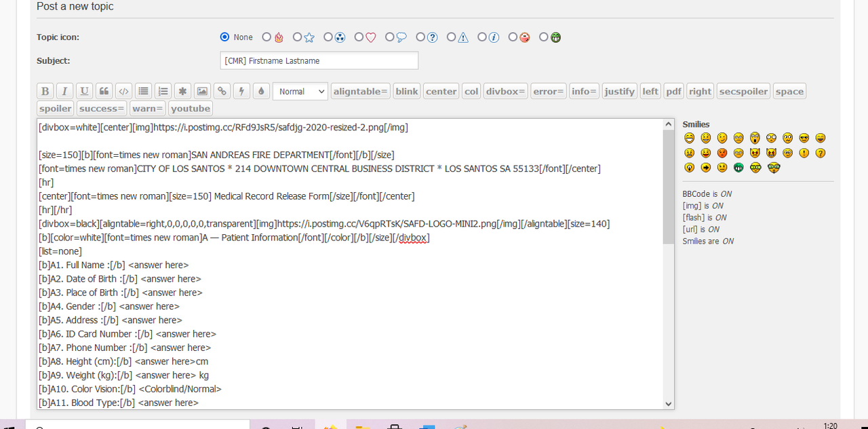The image size is (868, 429).
Task: Open the Normal font size dropdown
Action: pyautogui.click(x=300, y=92)
